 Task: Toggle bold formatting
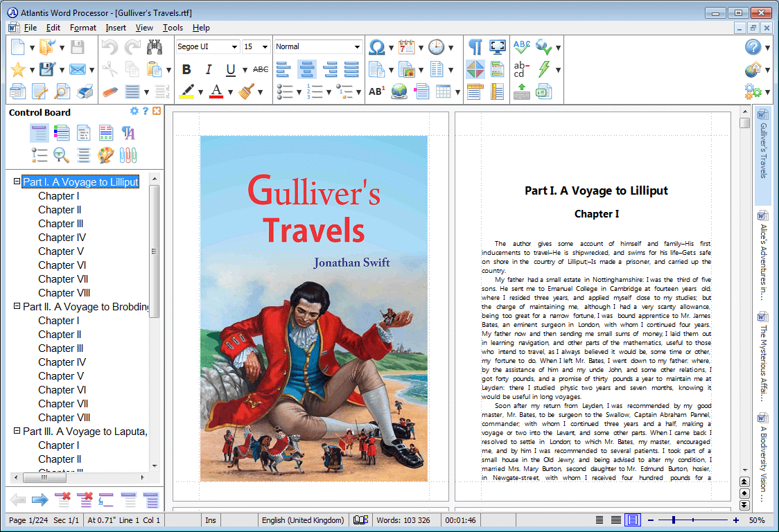coord(186,69)
